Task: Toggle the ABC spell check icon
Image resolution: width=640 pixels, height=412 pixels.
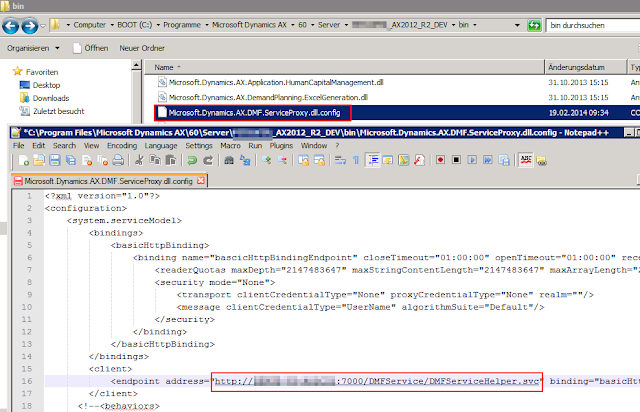Action: click(526, 160)
